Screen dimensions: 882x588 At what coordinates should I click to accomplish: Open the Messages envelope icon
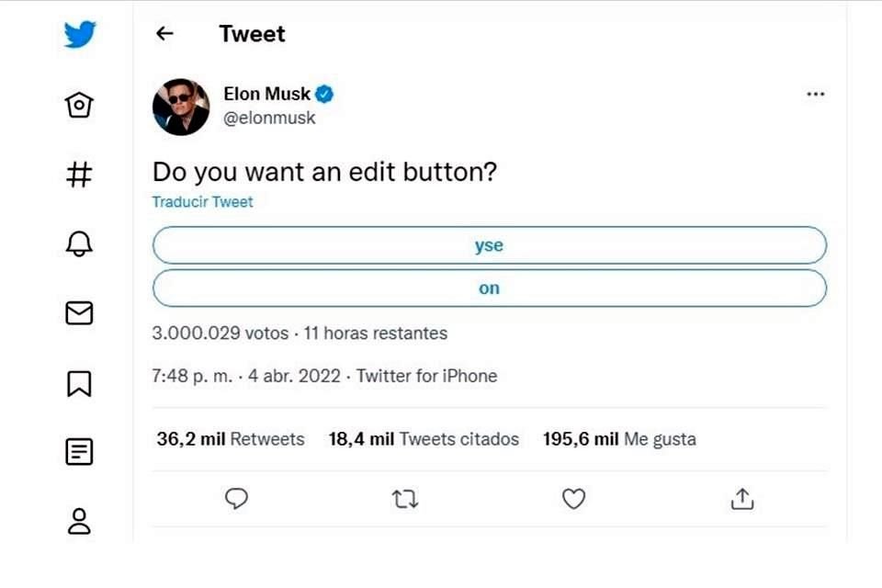coord(80,313)
